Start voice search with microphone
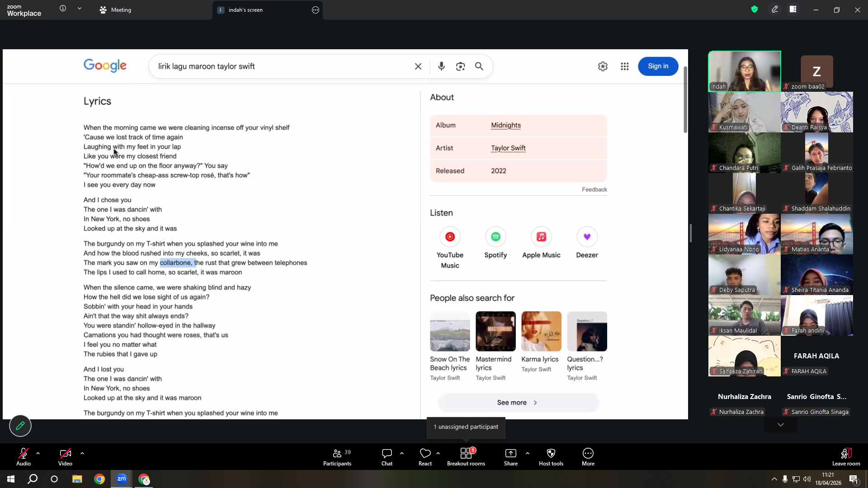 click(442, 66)
